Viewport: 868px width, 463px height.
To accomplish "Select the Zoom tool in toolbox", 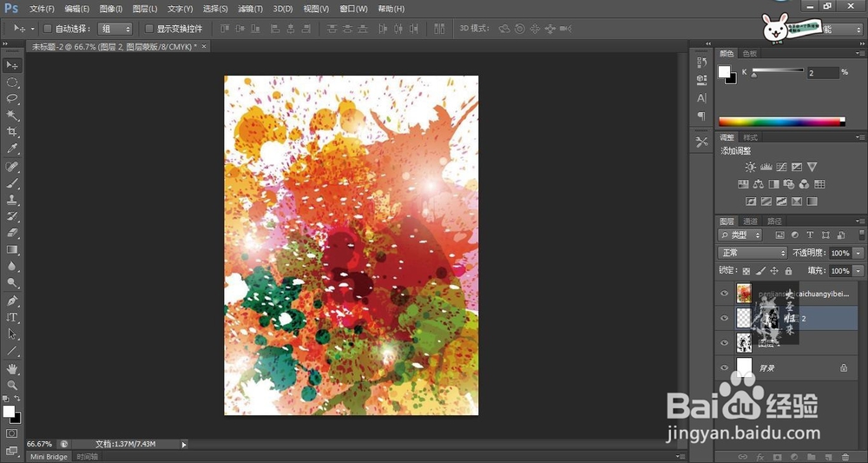I will pyautogui.click(x=12, y=386).
